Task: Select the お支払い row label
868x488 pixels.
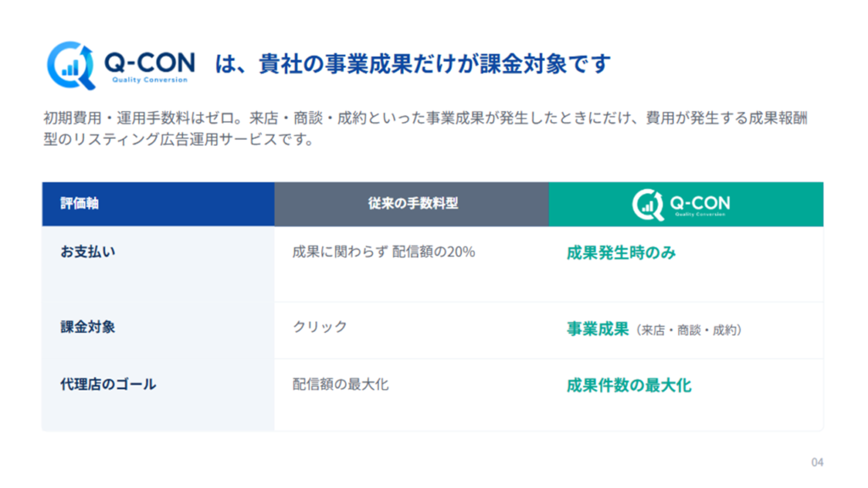Action: (x=88, y=252)
